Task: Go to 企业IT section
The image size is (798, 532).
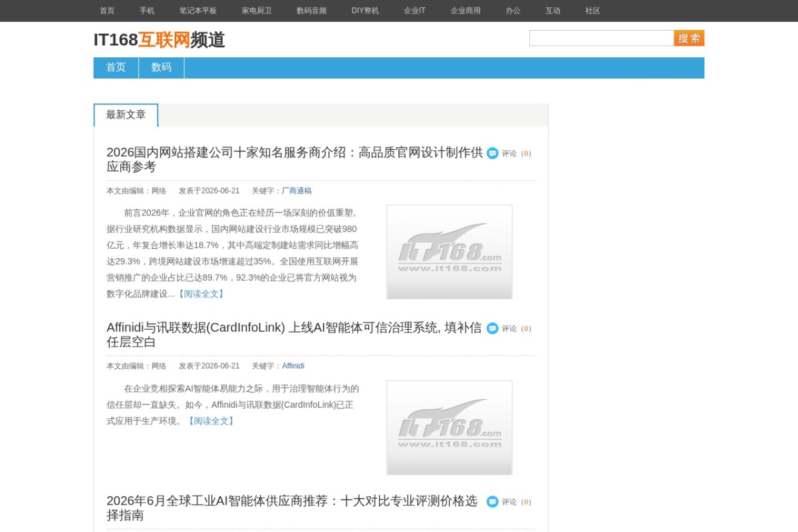Action: [x=414, y=11]
